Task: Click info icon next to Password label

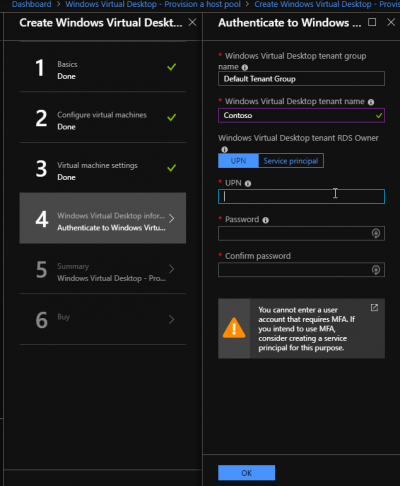Action: (x=265, y=220)
